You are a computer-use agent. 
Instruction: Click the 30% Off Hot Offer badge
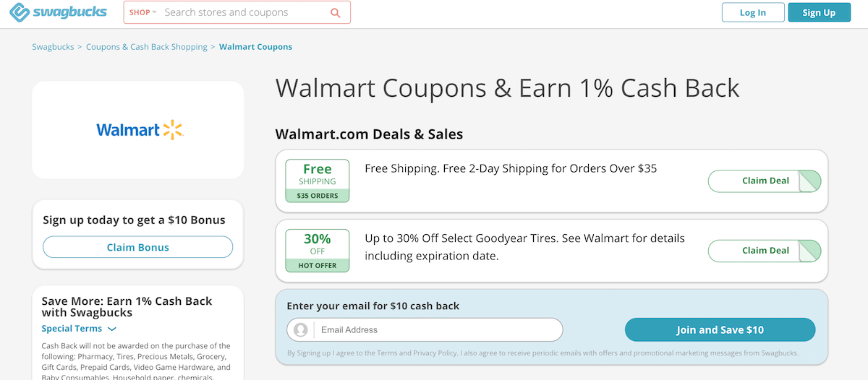(x=318, y=251)
